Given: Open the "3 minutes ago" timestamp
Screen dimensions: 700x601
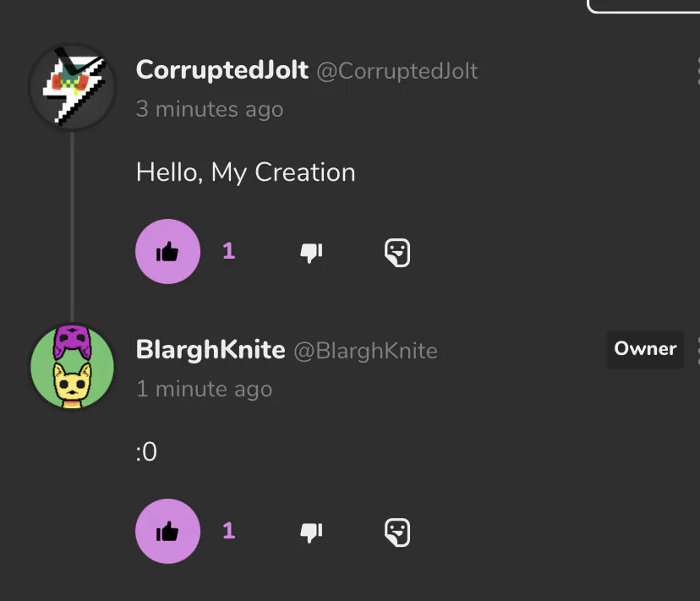Looking at the screenshot, I should (x=209, y=109).
